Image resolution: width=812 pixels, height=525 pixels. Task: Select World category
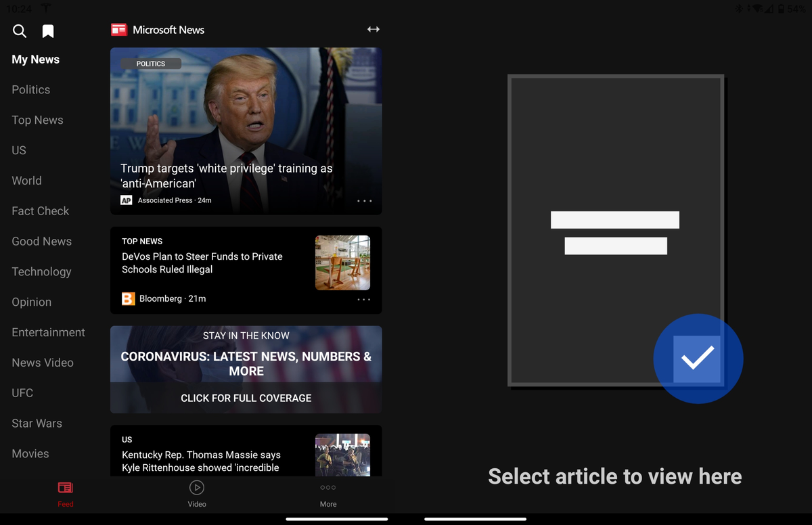pyautogui.click(x=26, y=181)
